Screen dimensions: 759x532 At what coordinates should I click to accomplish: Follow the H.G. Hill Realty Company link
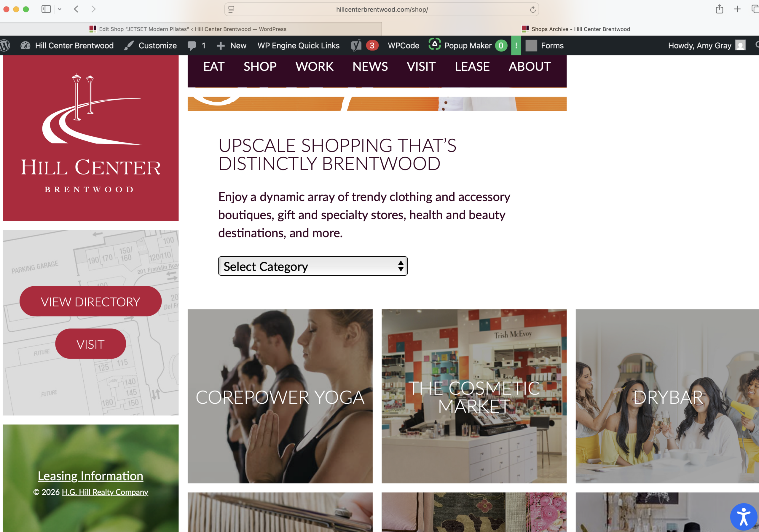point(105,492)
